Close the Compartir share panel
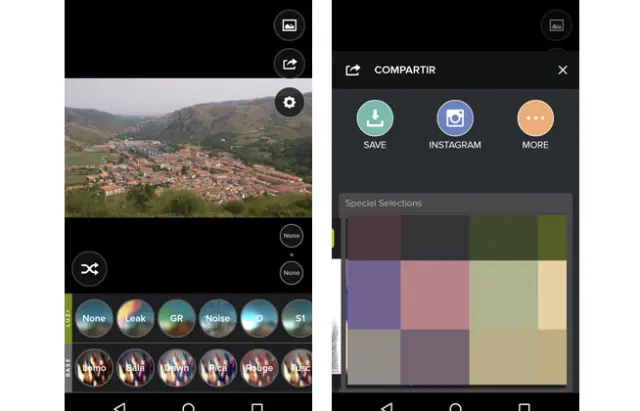The height and width of the screenshot is (411, 640). pos(562,70)
